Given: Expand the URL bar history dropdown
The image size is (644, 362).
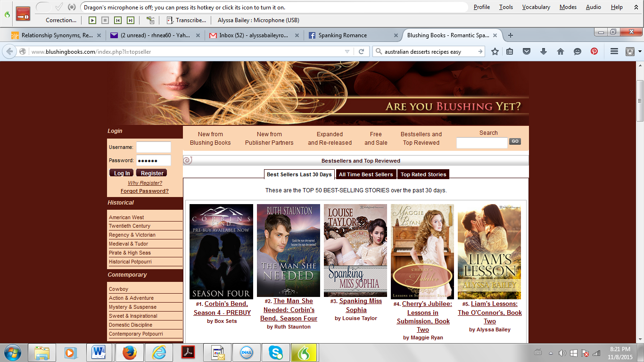Looking at the screenshot, I should coord(347,52).
